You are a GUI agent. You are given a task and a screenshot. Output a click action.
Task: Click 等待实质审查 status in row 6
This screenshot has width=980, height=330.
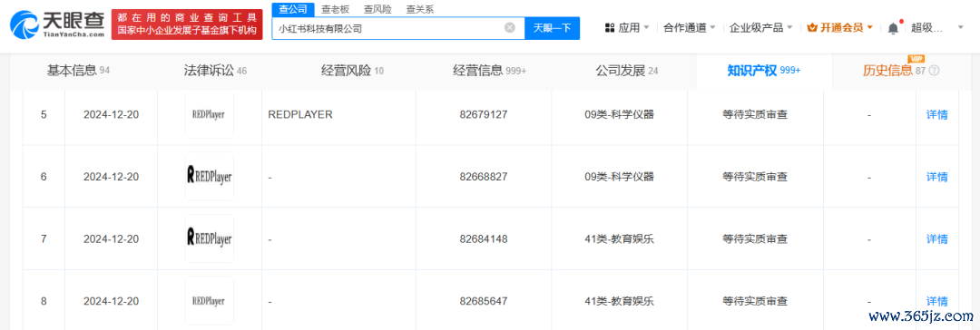[755, 177]
